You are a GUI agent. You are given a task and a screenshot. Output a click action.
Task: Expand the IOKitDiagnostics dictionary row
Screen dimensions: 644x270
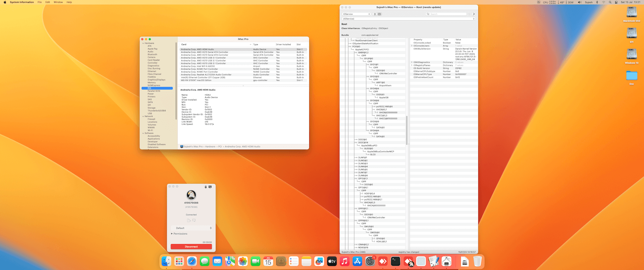(x=412, y=62)
